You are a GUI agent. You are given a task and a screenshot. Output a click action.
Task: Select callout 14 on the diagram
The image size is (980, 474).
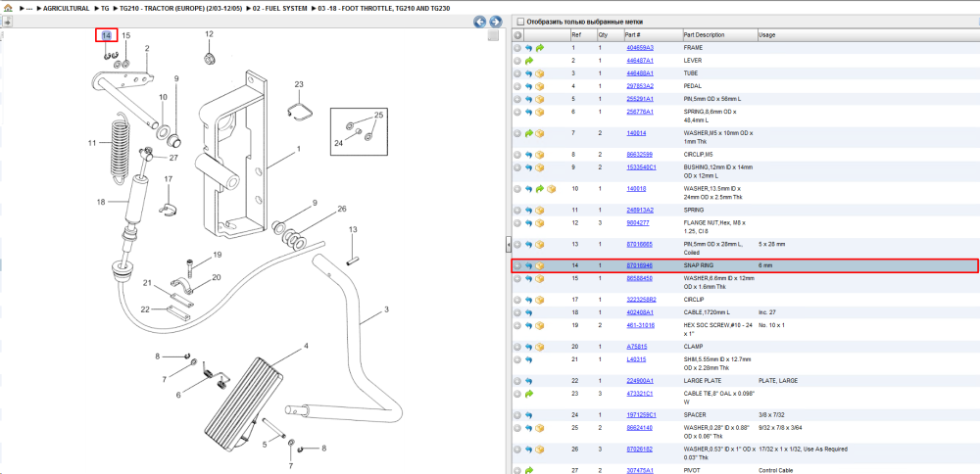click(106, 35)
